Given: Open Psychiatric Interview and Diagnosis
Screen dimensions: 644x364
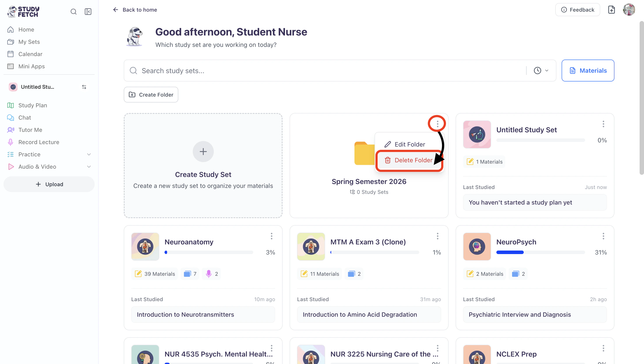Looking at the screenshot, I should 535,315.
